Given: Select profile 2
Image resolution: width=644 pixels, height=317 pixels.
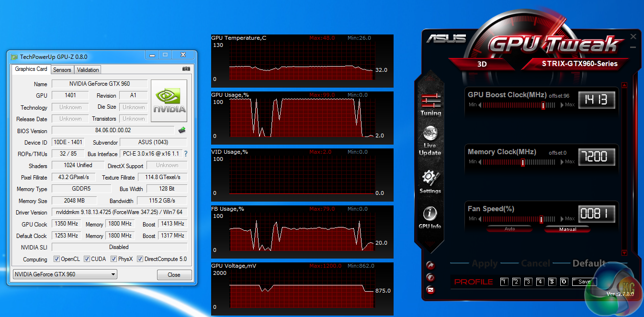Looking at the screenshot, I should tap(516, 282).
